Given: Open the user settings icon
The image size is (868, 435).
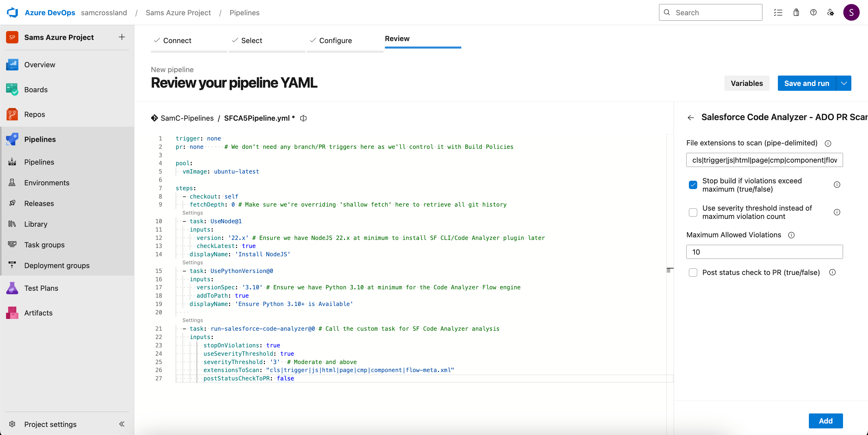Looking at the screenshot, I should 831,12.
